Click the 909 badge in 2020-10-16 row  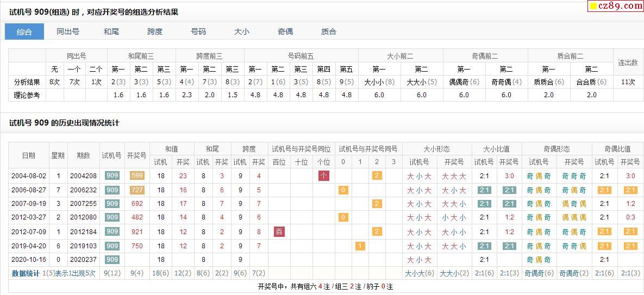(112, 260)
